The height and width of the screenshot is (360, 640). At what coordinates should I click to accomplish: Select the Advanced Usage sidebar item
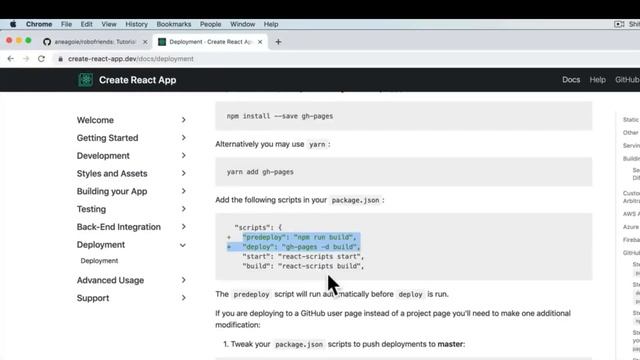pyautogui.click(x=110, y=280)
